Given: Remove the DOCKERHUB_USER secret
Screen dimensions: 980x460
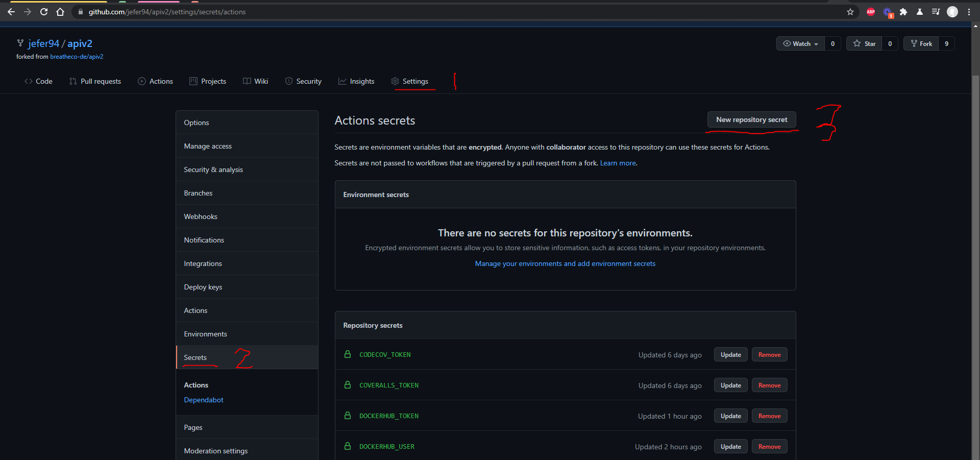Looking at the screenshot, I should click(x=769, y=447).
